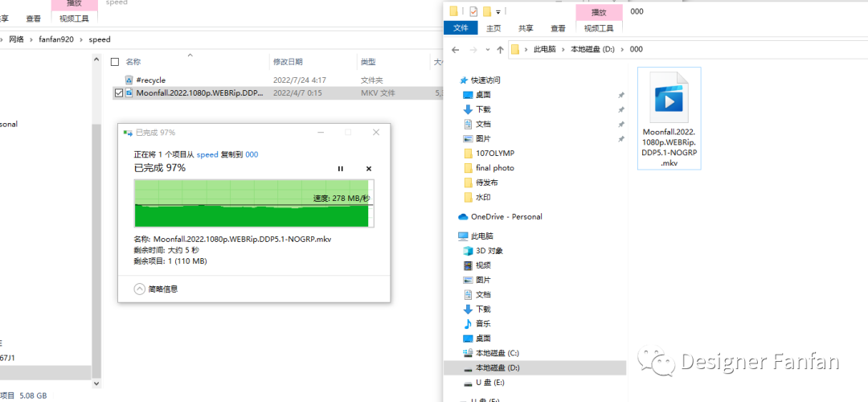Sort by 修改日期 column header
Image resolution: width=868 pixels, height=402 pixels.
click(288, 61)
